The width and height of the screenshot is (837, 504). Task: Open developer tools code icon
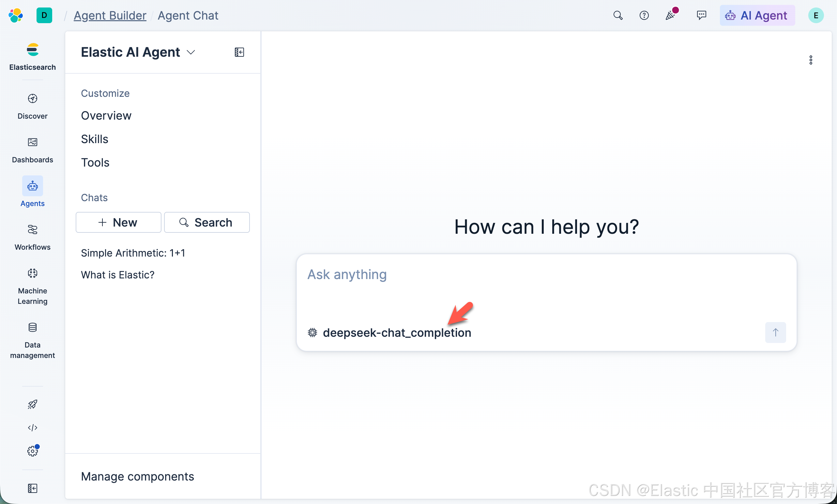click(x=33, y=428)
